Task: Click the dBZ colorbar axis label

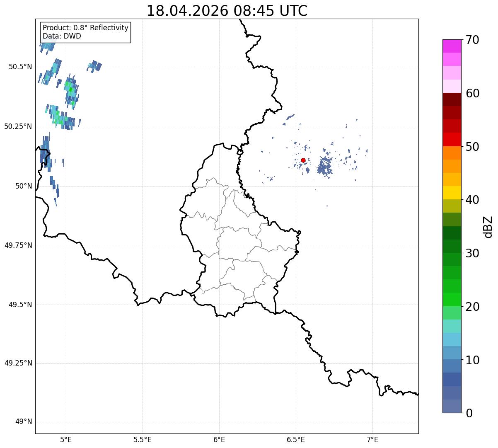Action: click(x=488, y=226)
